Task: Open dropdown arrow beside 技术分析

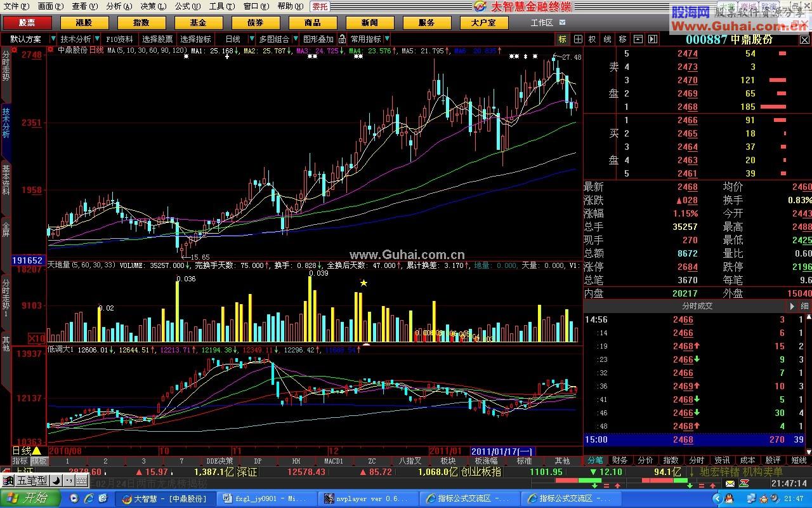Action: tap(97, 39)
